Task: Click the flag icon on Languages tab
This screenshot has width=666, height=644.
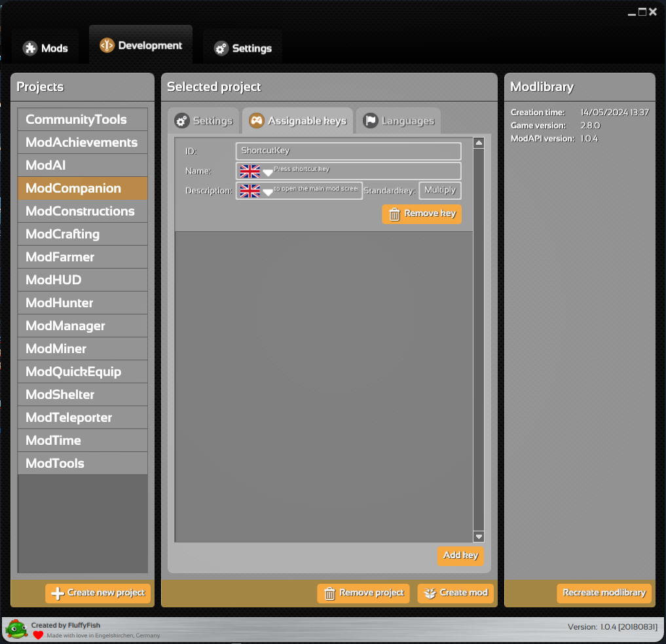Action: tap(371, 121)
